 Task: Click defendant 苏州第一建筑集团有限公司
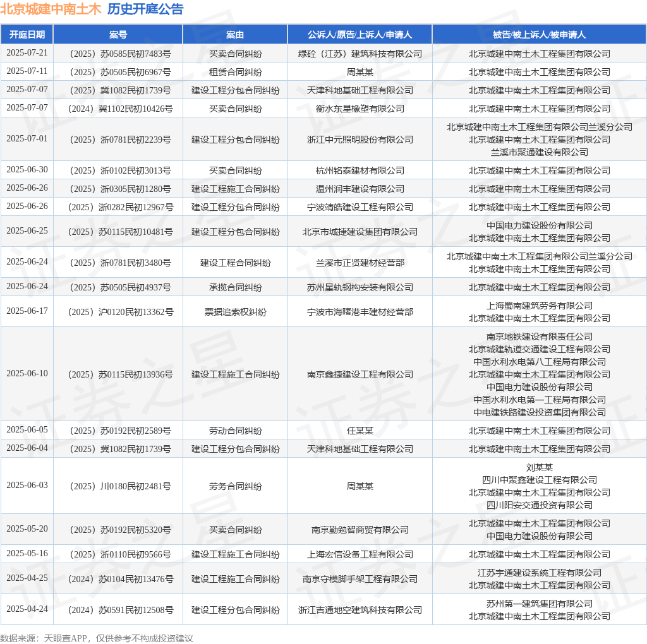coord(540,604)
